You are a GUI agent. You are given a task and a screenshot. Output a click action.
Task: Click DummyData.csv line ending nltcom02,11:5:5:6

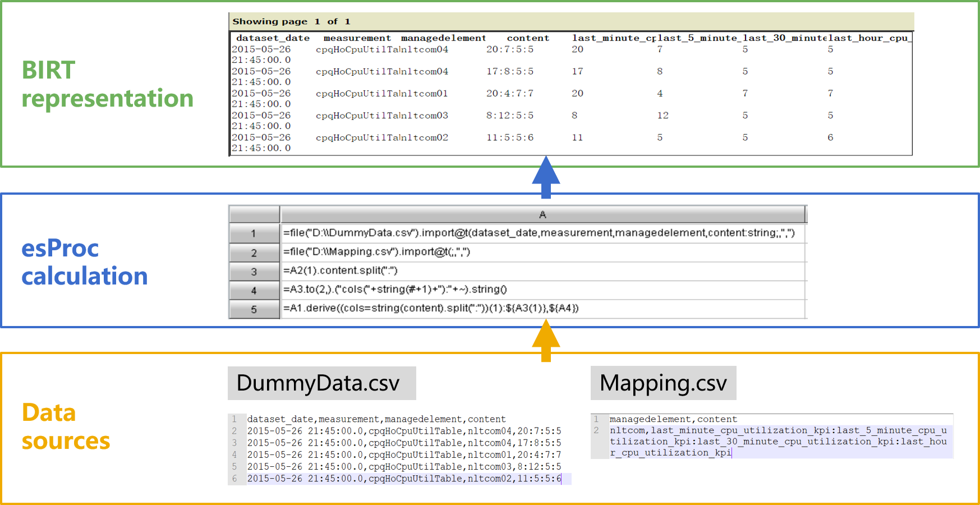coord(404,479)
